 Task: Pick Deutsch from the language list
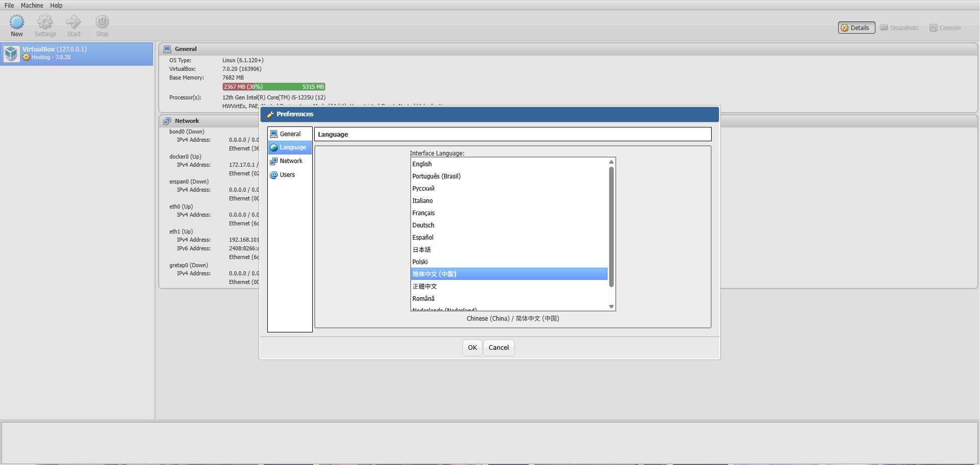pos(423,225)
